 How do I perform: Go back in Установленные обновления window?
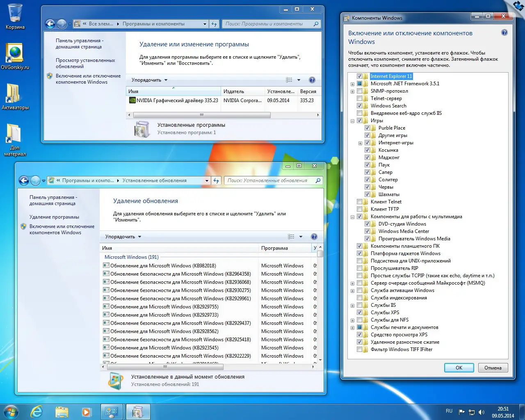pyautogui.click(x=24, y=180)
